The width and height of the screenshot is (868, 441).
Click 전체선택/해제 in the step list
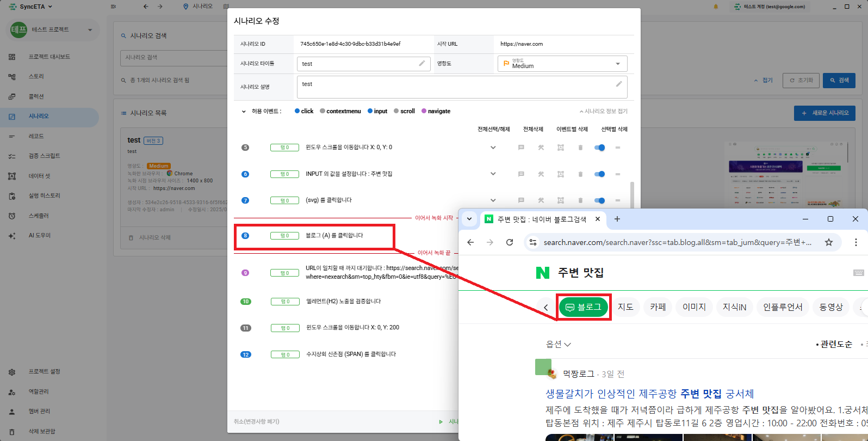point(494,129)
